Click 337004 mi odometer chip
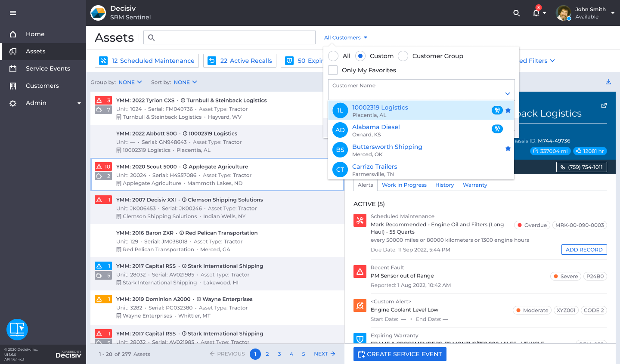This screenshot has height=364, width=620. coord(550,151)
